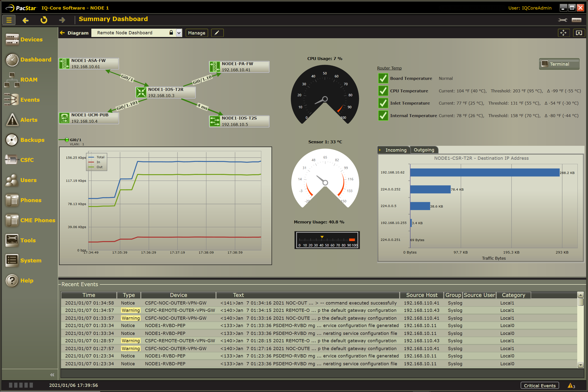Select the 01:34:58 CSFC-NOC-OUTER-VPN-GW event row
Screen dimensions: 588x392
(x=319, y=303)
